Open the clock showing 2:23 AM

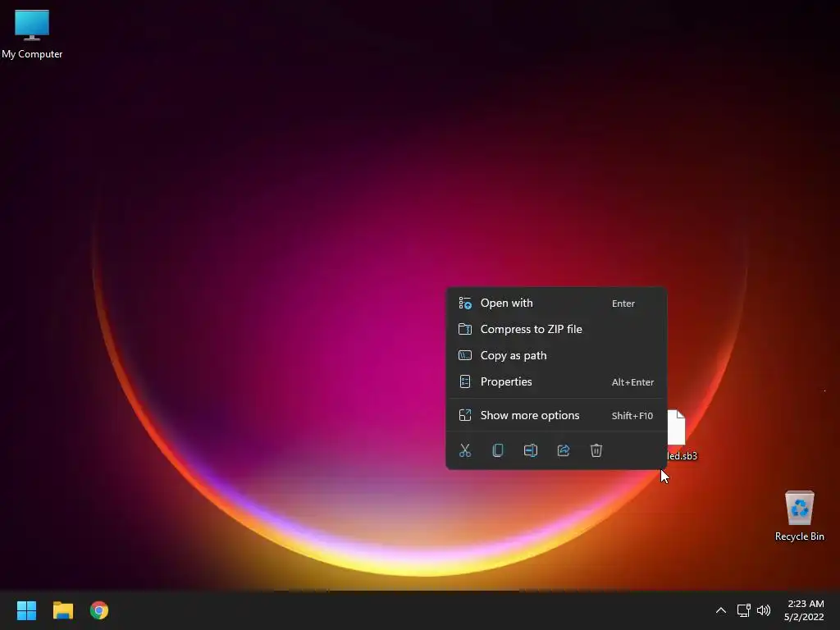(804, 610)
